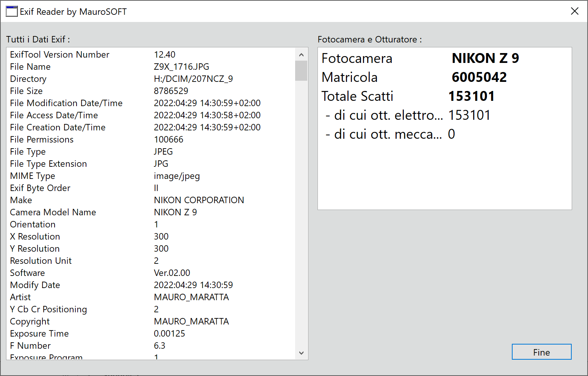Click the 'di cui ott. elettro...' label
Screen dimensions: 588x376
pyautogui.click(x=384, y=115)
